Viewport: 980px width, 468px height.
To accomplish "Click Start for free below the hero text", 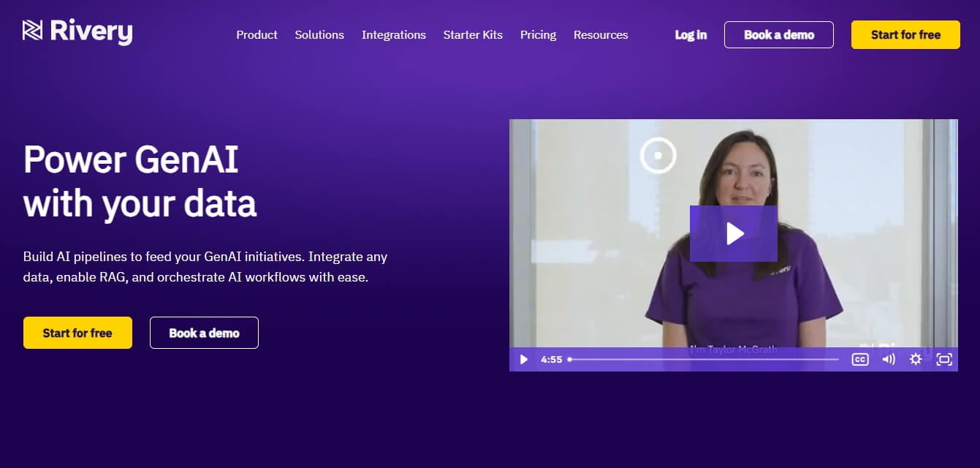I will [77, 333].
